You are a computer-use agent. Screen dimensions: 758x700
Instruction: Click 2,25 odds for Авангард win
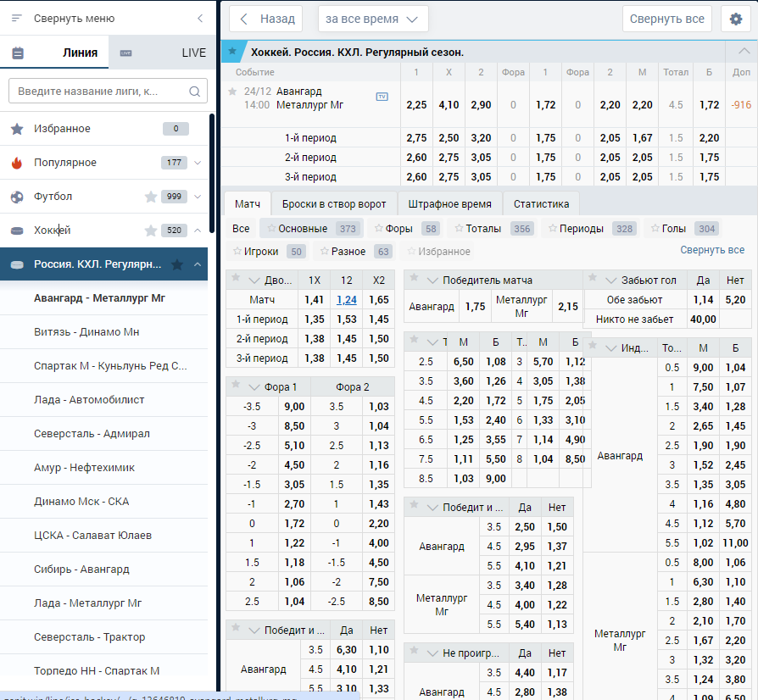tap(416, 105)
